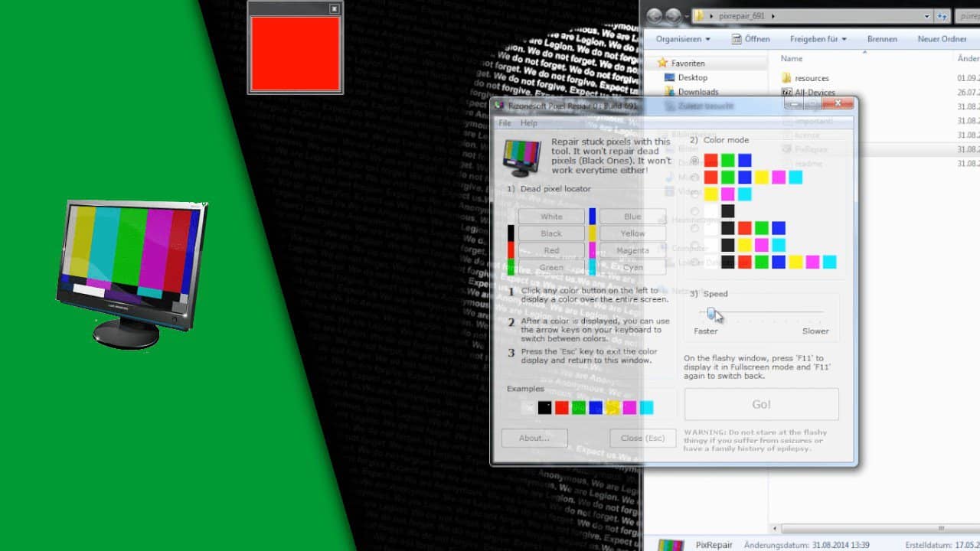
Task: Show a White screen with the locator
Action: (551, 217)
